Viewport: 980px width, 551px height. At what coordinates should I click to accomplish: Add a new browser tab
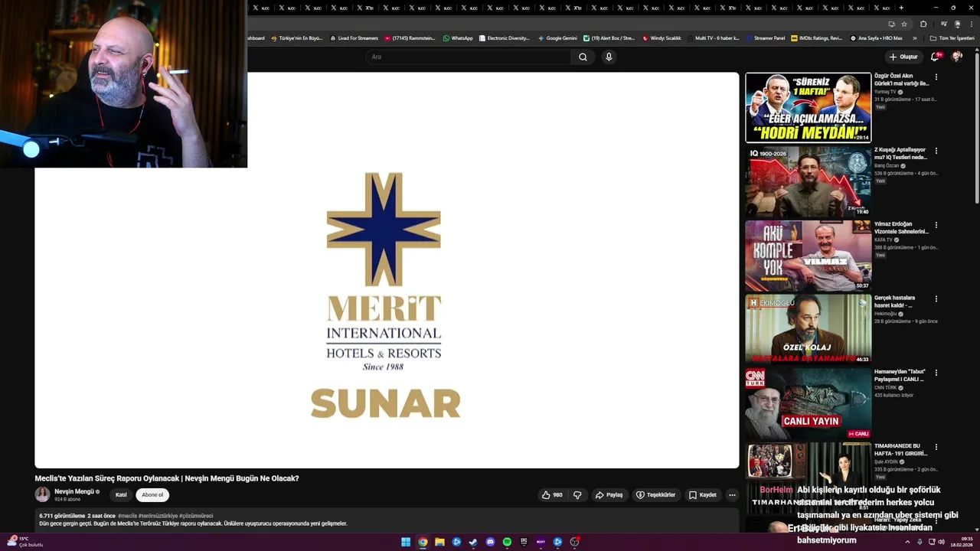pyautogui.click(x=901, y=8)
